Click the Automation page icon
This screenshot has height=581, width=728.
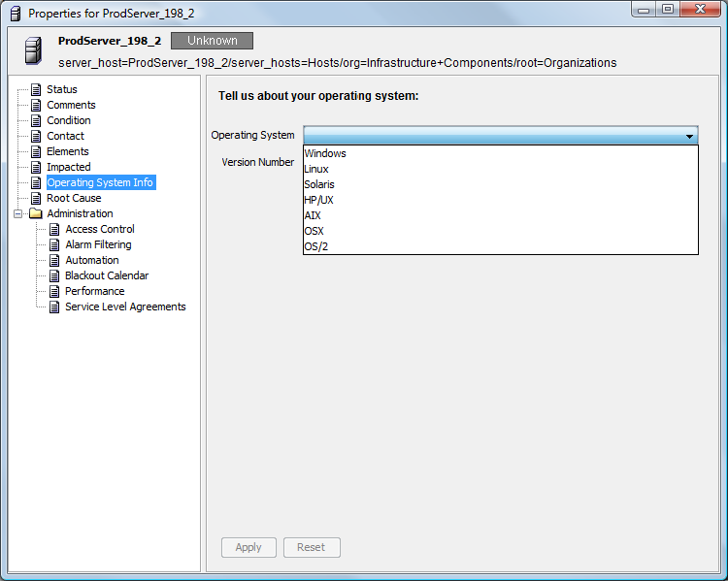click(x=54, y=260)
